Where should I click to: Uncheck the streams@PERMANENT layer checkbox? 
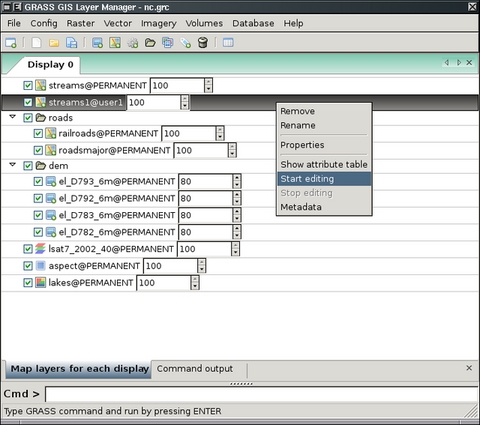(x=28, y=85)
